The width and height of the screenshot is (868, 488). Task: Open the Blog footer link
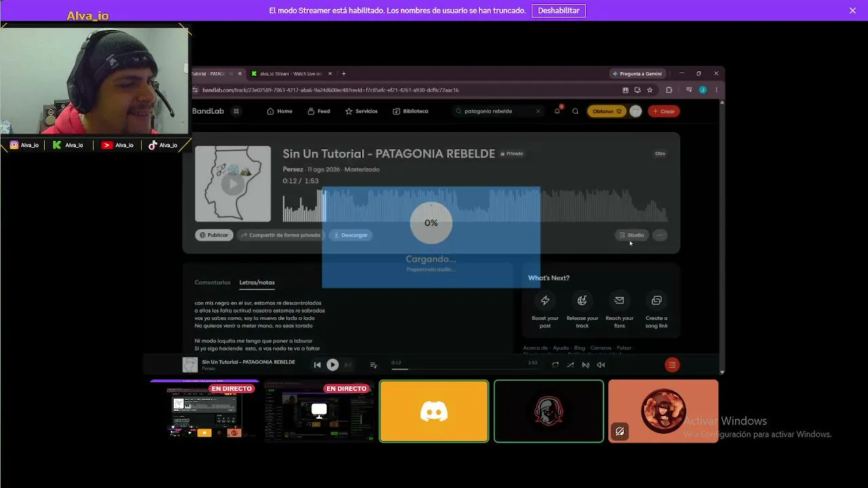point(579,348)
